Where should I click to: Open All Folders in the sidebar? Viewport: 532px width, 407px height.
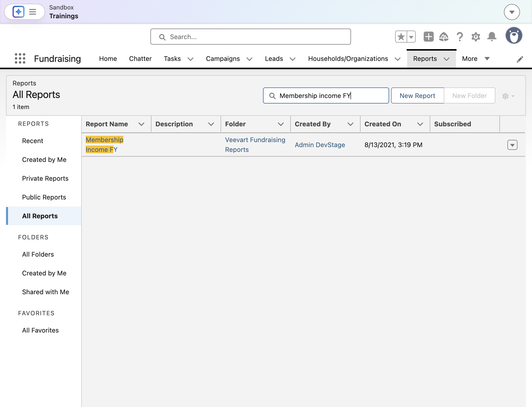(x=38, y=254)
